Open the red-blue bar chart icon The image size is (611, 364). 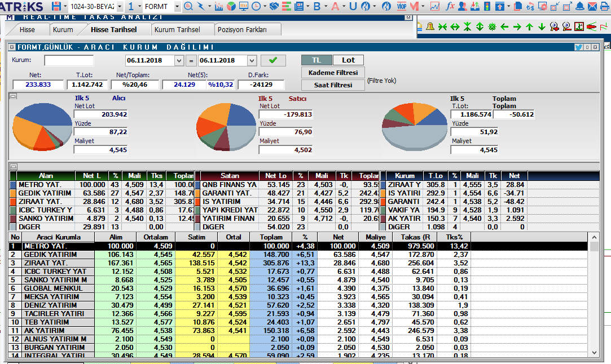(219, 6)
